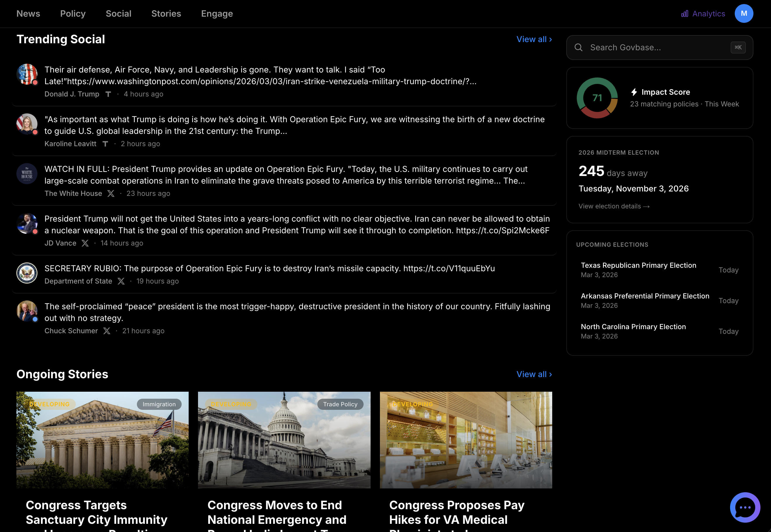Image resolution: width=771 pixels, height=532 pixels.
Task: Open View all Ongoing Stories
Action: point(534,374)
